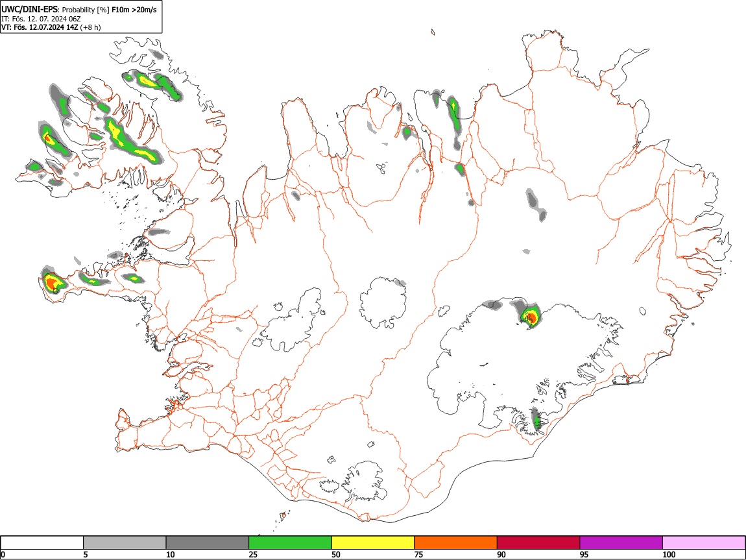Click the 'Probability [%]' label
This screenshot has width=746, height=560.
[86, 10]
